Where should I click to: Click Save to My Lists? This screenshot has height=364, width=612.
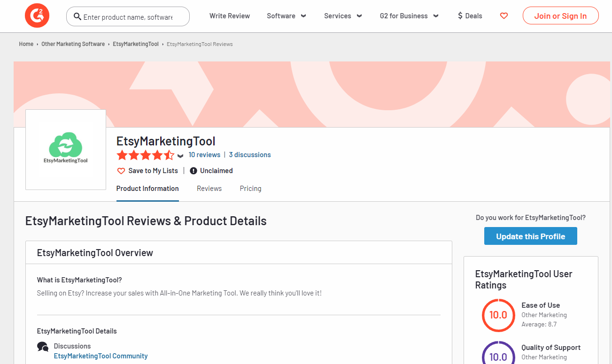click(x=153, y=171)
